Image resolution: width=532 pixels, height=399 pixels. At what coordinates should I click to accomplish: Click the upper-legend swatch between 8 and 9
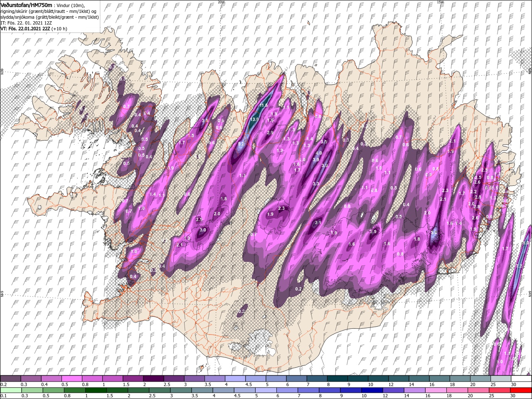[337, 379]
